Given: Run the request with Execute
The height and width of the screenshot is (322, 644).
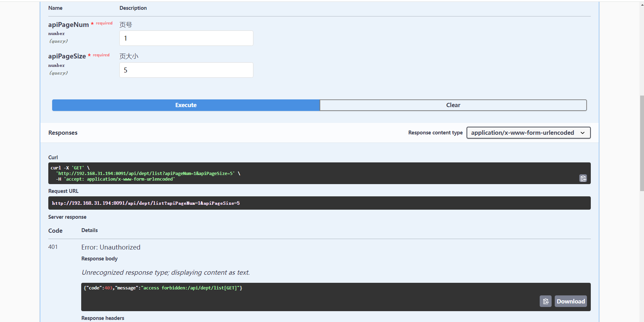Looking at the screenshot, I should pos(186,105).
